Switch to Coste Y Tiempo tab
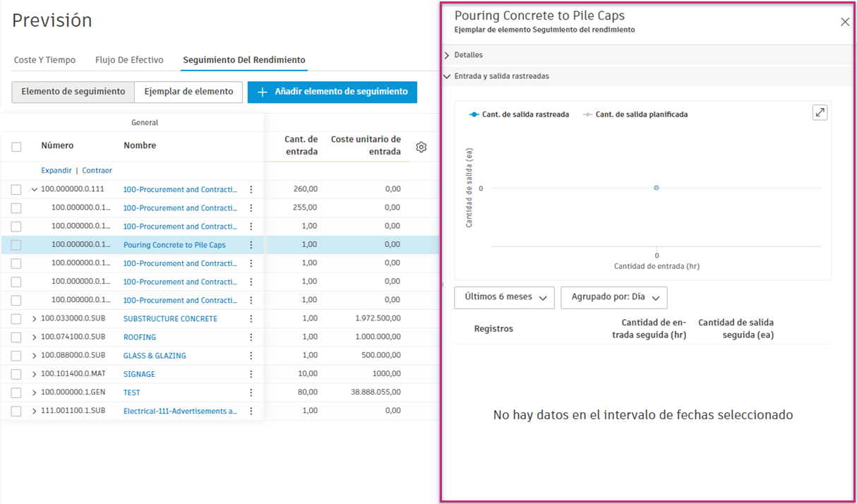The image size is (857, 504). (44, 60)
